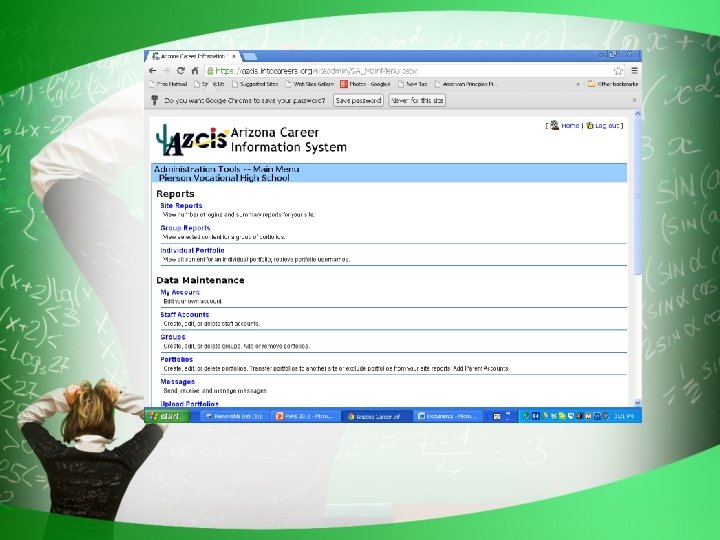The image size is (720, 540).
Task: Open the Suggested Sites bookmark
Action: [255, 84]
